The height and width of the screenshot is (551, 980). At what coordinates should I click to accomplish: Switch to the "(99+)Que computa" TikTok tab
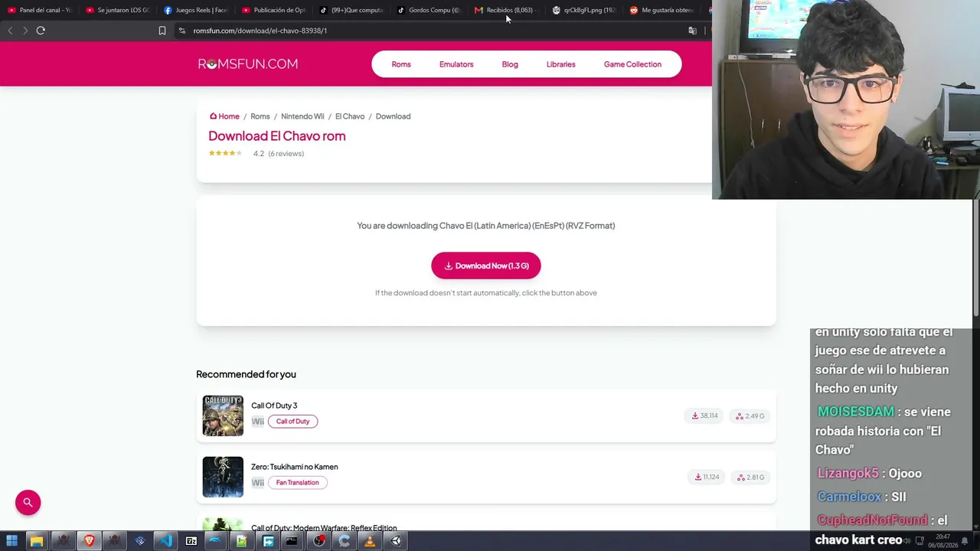point(351,10)
